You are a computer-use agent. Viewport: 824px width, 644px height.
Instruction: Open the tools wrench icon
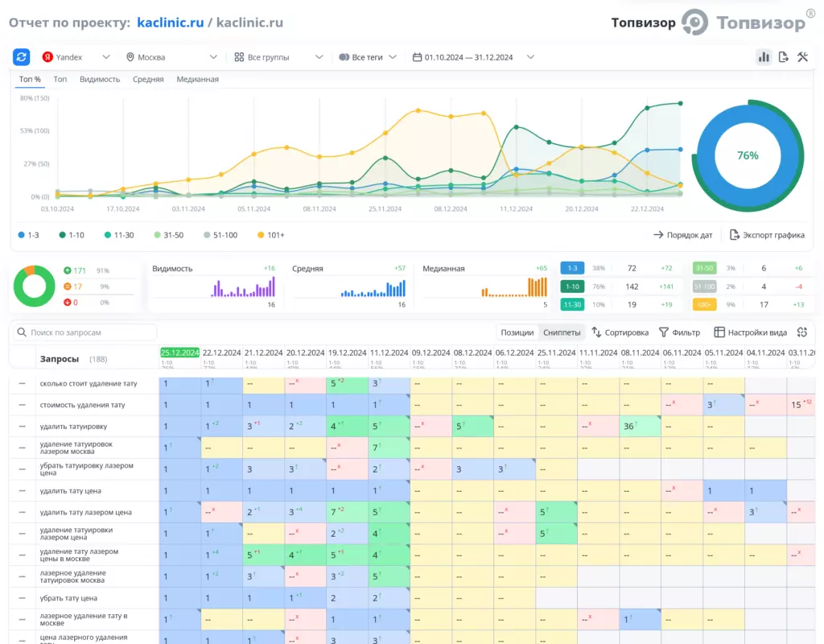pos(802,57)
